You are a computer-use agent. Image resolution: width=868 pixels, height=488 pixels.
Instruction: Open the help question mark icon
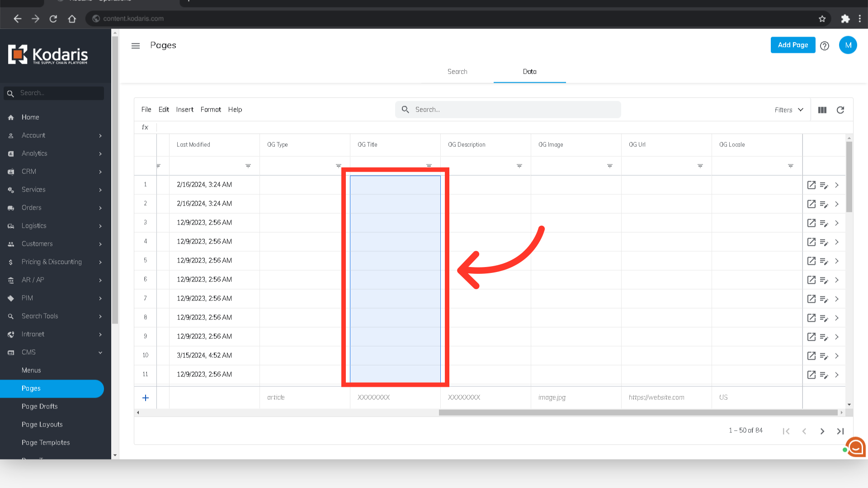click(x=825, y=46)
